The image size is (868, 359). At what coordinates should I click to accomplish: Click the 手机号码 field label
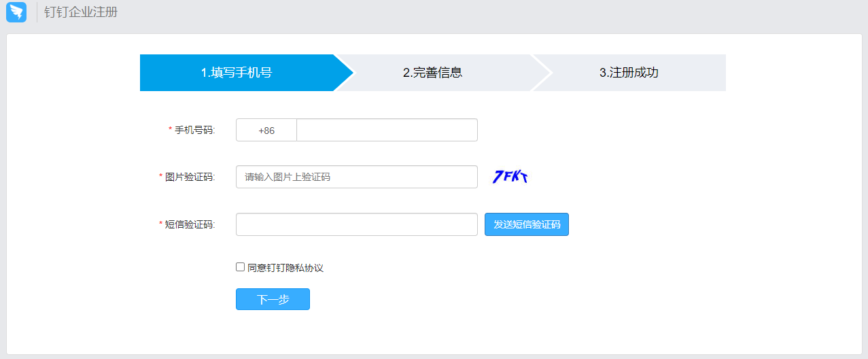(x=194, y=131)
